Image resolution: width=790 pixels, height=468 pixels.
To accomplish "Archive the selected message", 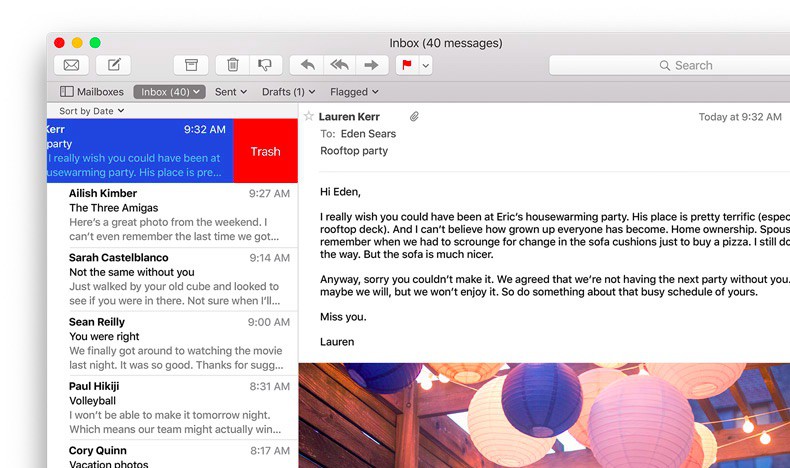I will click(191, 65).
